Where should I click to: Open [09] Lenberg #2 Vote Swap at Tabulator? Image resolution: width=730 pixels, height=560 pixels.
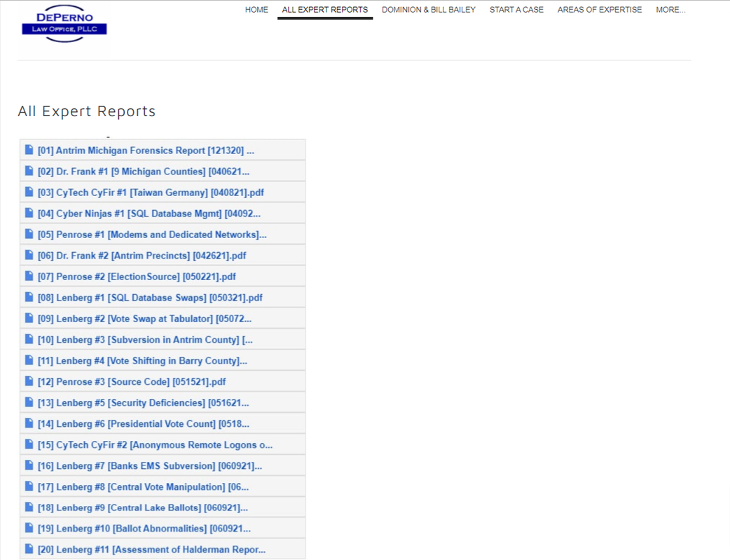(x=144, y=318)
